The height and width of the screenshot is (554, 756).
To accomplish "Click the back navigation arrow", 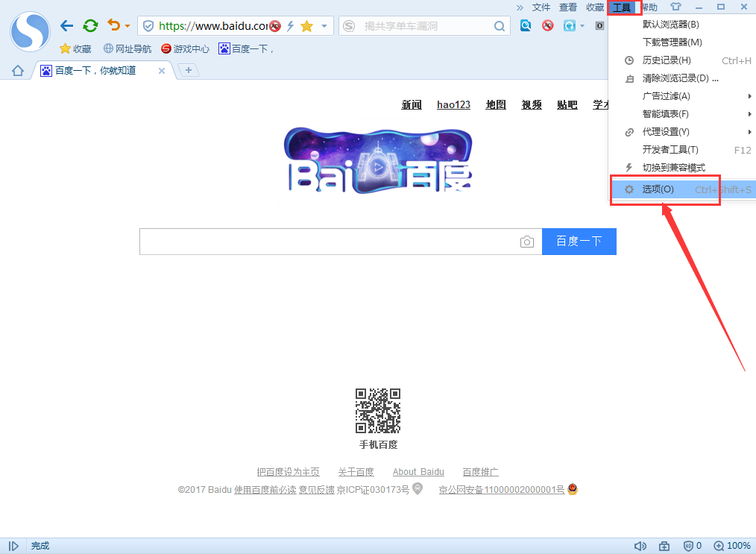I will (x=66, y=25).
